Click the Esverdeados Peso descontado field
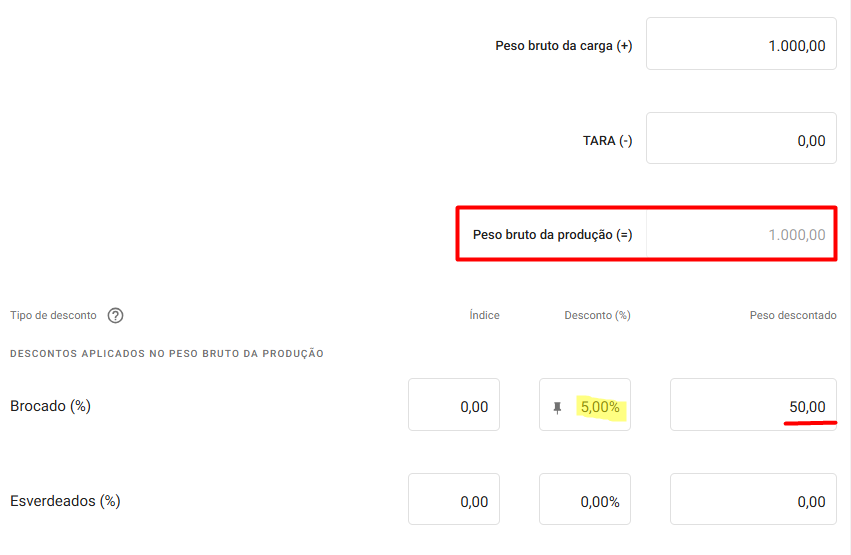The height and width of the screenshot is (555, 851). (x=753, y=500)
